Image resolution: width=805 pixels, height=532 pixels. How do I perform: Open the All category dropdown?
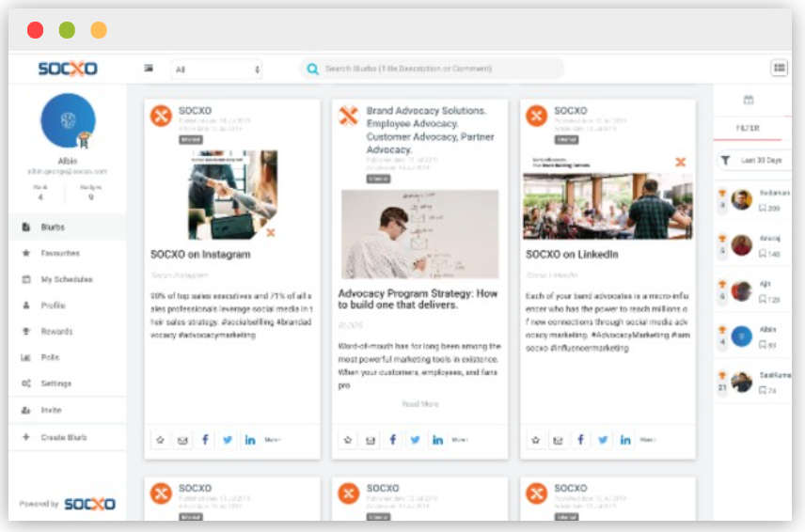point(216,70)
